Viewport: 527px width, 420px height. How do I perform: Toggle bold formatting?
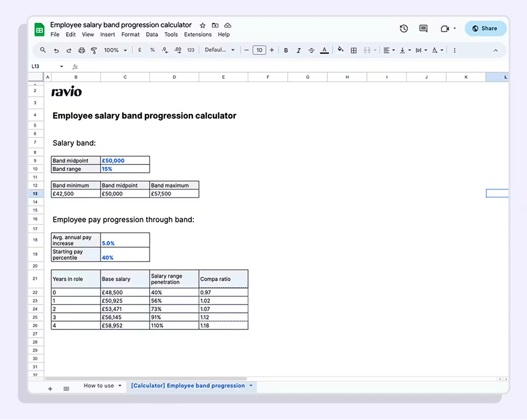click(x=286, y=50)
